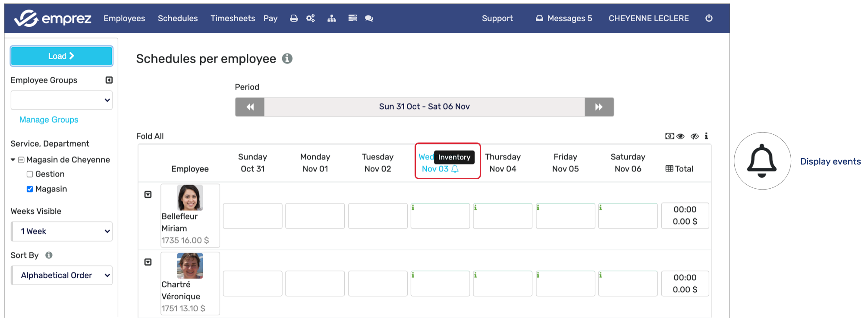The width and height of the screenshot is (868, 323).
Task: Collapse the Magasin de Cheyenne tree
Action: coord(13,160)
